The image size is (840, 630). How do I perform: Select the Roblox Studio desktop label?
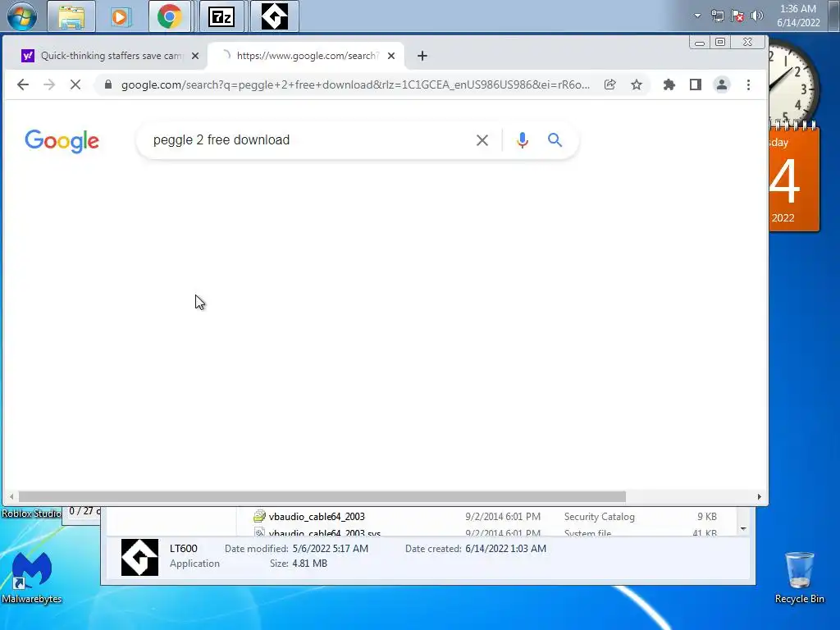pos(31,514)
